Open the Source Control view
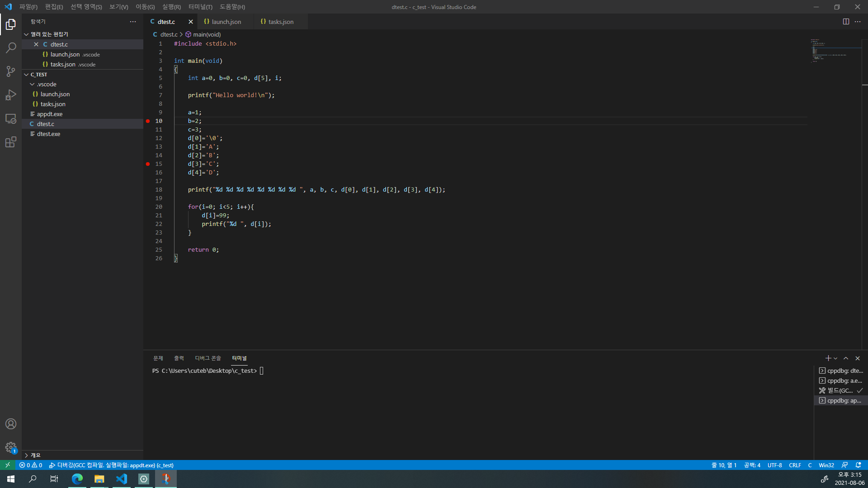Viewport: 868px width, 488px height. [x=11, y=71]
